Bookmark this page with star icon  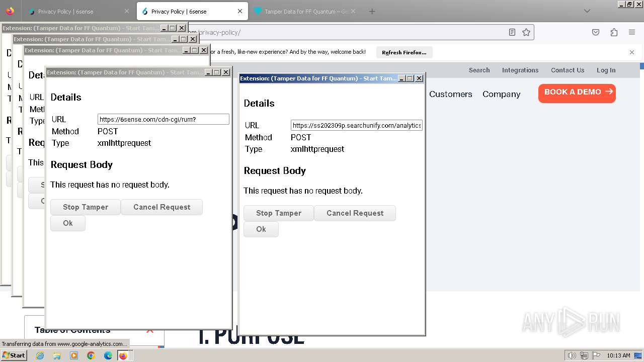click(x=526, y=32)
